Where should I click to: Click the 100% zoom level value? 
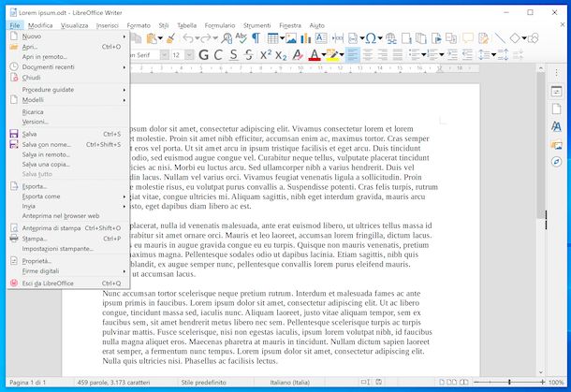(556, 382)
